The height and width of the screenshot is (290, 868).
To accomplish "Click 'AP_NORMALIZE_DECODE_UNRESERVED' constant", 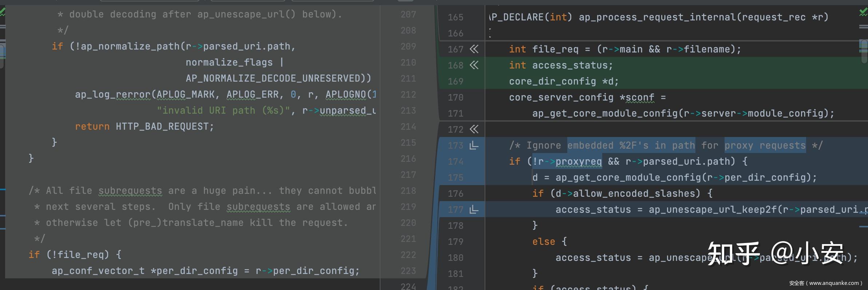I will click(273, 78).
